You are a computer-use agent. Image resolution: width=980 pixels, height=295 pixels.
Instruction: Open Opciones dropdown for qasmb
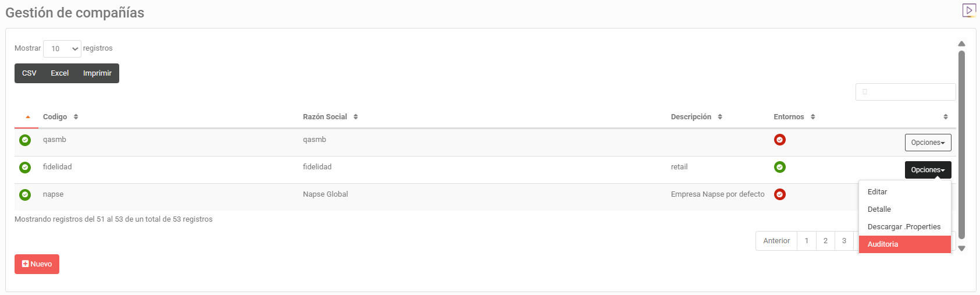click(928, 143)
